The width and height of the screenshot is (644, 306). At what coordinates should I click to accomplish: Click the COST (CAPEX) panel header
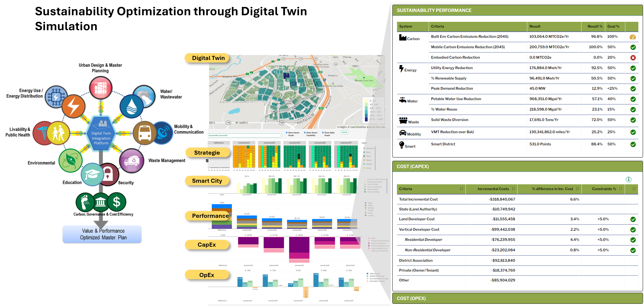517,166
